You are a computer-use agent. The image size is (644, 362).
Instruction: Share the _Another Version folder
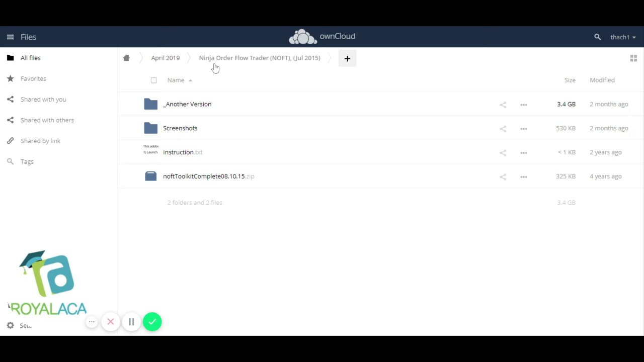tap(503, 105)
